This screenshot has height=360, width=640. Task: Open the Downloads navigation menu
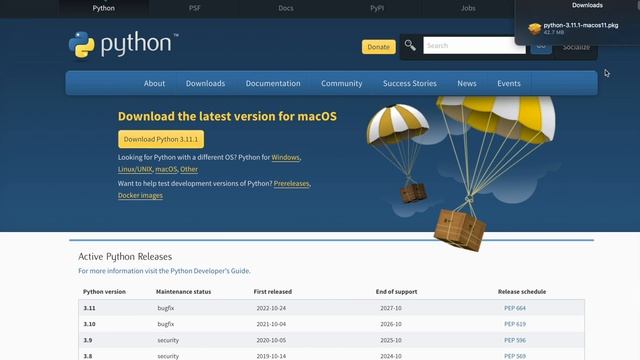pos(205,83)
